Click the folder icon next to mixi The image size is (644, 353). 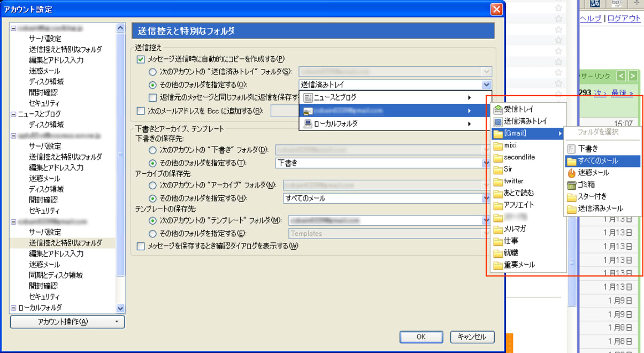(x=498, y=145)
